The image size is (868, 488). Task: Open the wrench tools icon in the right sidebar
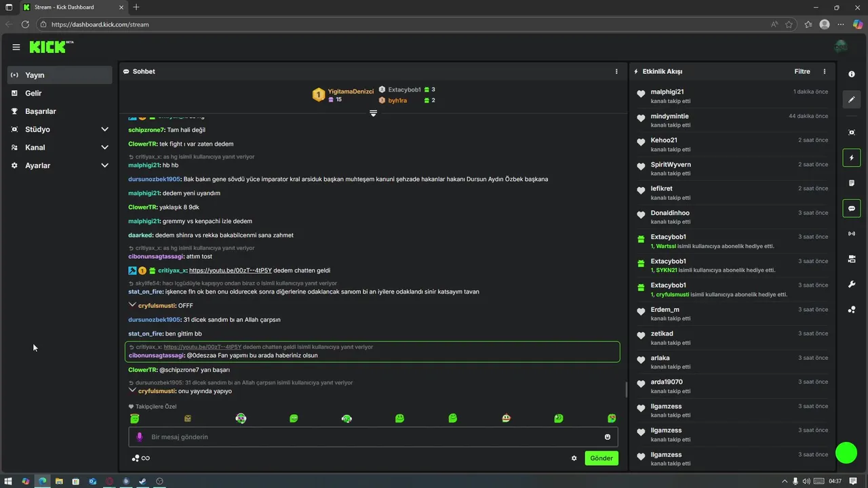(852, 284)
